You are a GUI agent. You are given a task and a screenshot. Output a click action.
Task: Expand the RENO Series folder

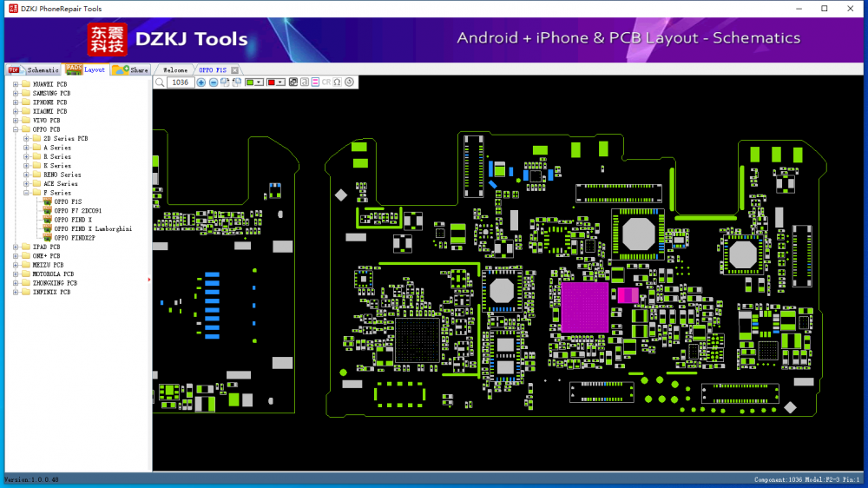pos(26,175)
